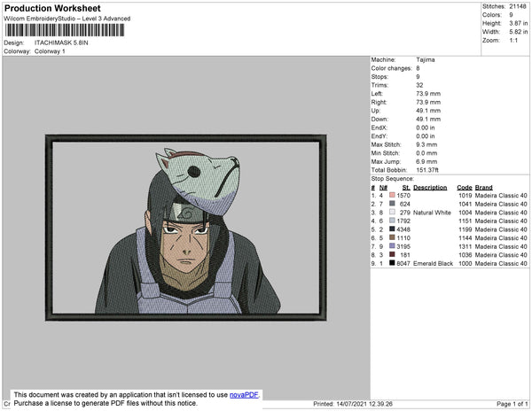Click the 'Description' column header
This screenshot has height=411, width=532.
pos(430,188)
